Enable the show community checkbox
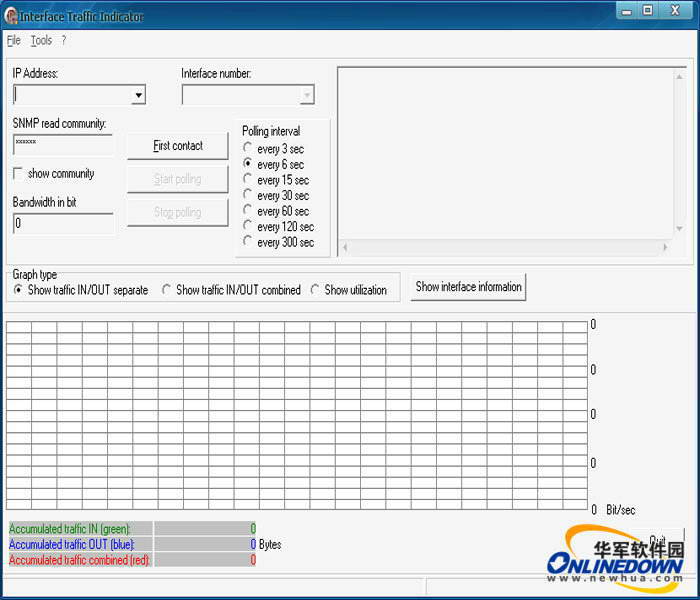This screenshot has height=600, width=700. [x=18, y=173]
